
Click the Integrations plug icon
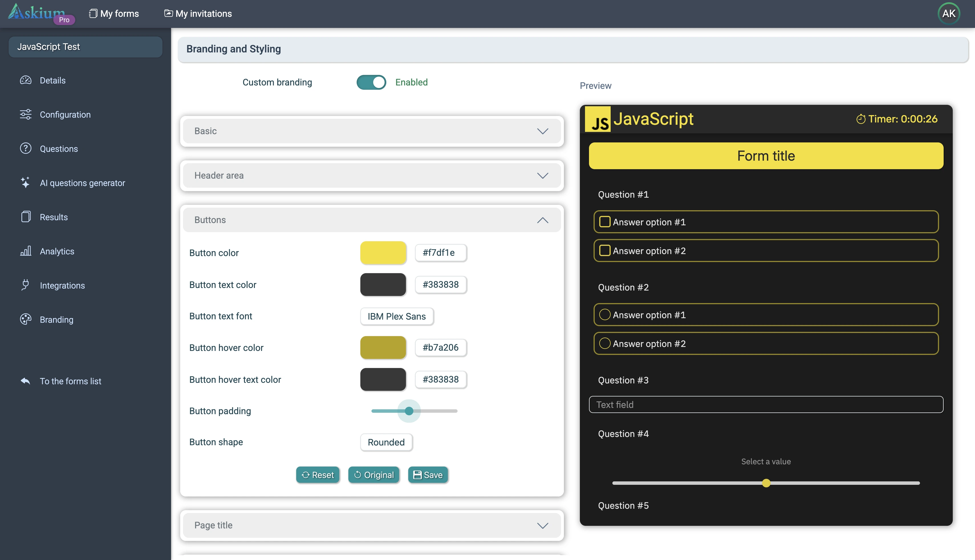[25, 285]
